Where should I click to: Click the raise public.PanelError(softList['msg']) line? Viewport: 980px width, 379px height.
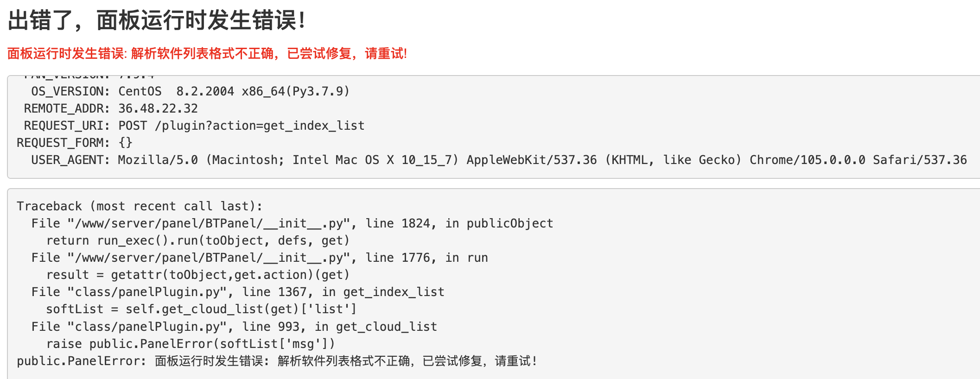tap(190, 344)
